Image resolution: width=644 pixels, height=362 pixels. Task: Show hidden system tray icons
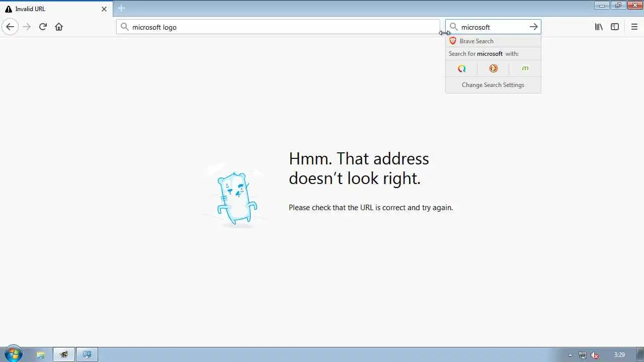click(570, 355)
